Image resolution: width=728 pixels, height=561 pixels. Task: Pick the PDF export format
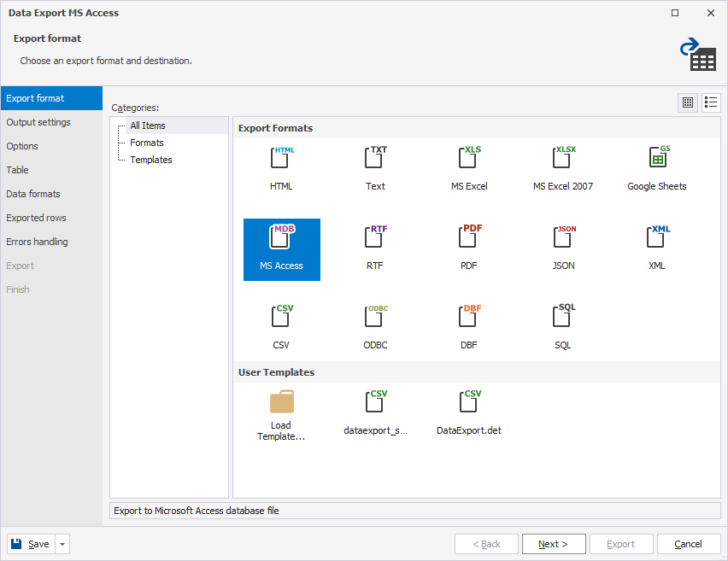[x=469, y=241]
